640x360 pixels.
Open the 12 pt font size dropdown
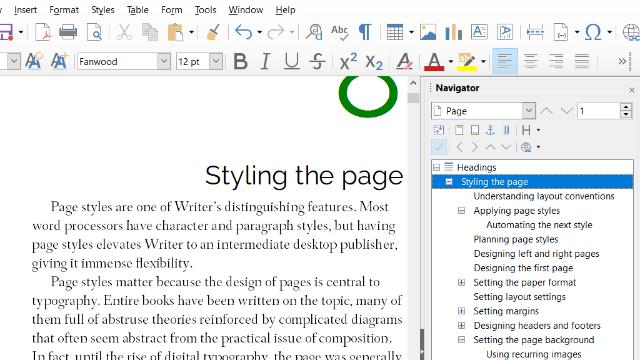[216, 62]
